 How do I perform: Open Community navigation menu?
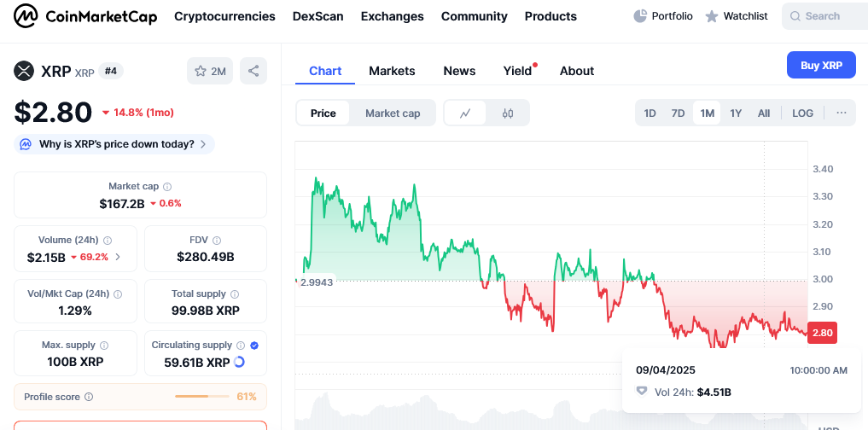click(x=475, y=16)
